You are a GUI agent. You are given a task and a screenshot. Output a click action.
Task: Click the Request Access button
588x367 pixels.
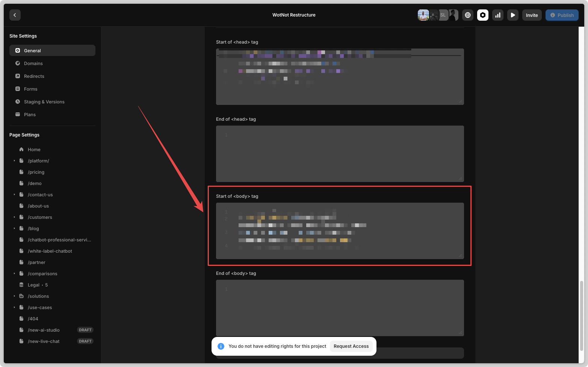351,346
